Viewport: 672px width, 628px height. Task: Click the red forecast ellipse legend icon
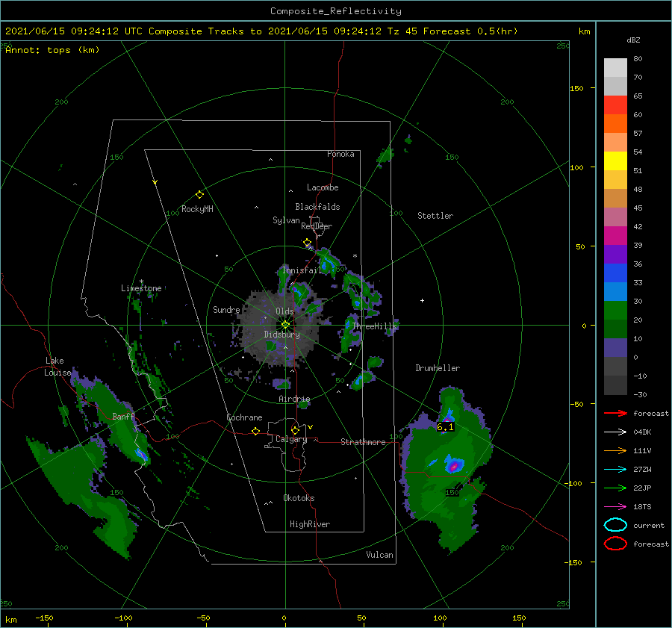click(615, 544)
